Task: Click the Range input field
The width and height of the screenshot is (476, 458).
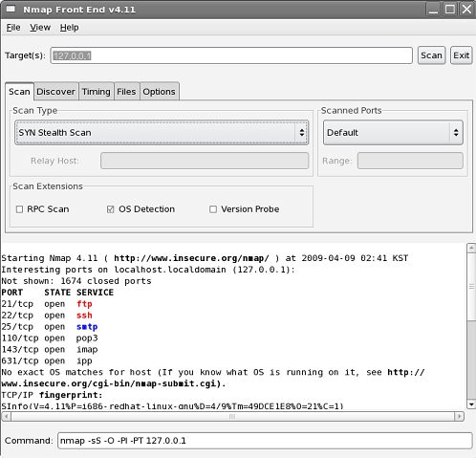Action: pos(410,161)
